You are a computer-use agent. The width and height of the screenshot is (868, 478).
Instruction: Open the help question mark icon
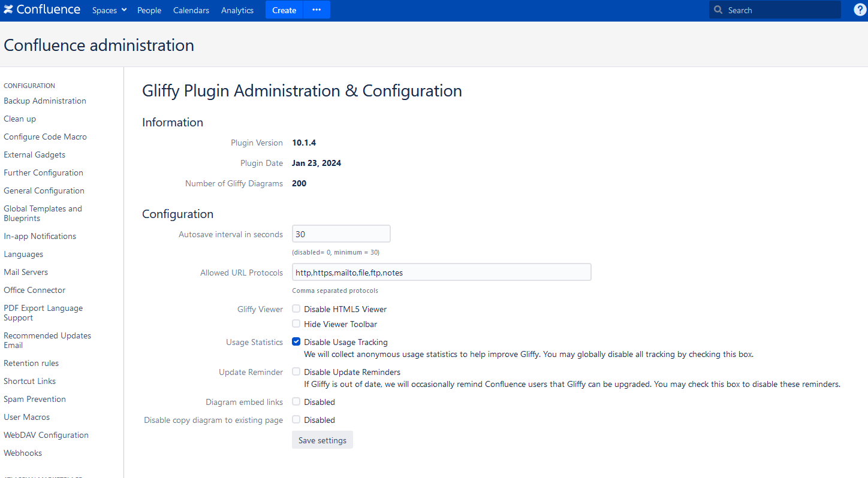click(860, 10)
